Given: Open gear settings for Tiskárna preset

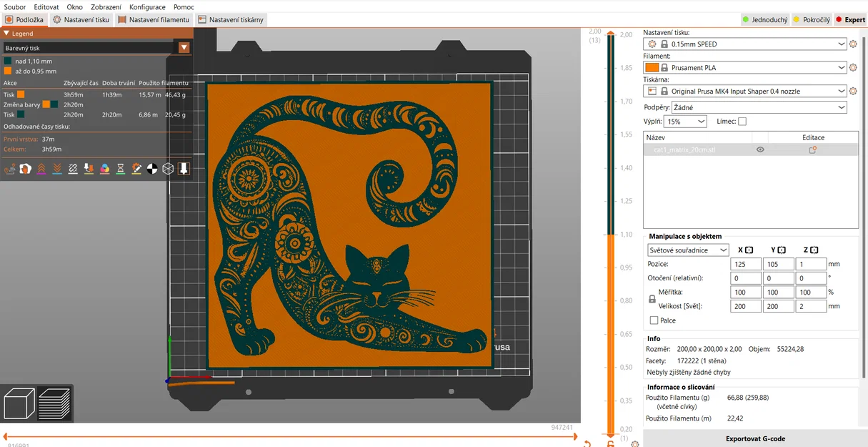Looking at the screenshot, I should tap(853, 92).
